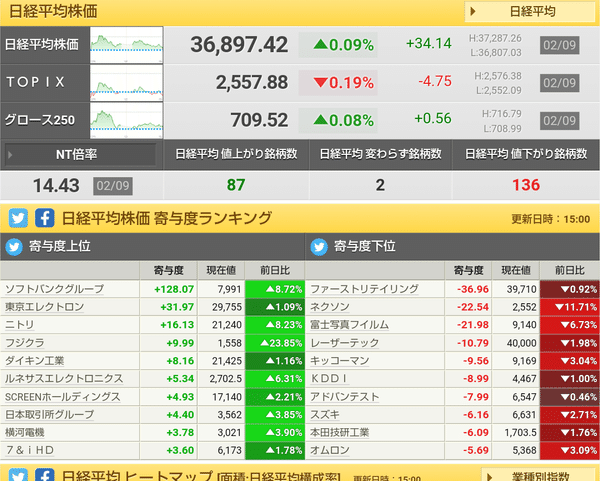Open オムロン stock link
The width and height of the screenshot is (600, 481).
[x=330, y=450]
